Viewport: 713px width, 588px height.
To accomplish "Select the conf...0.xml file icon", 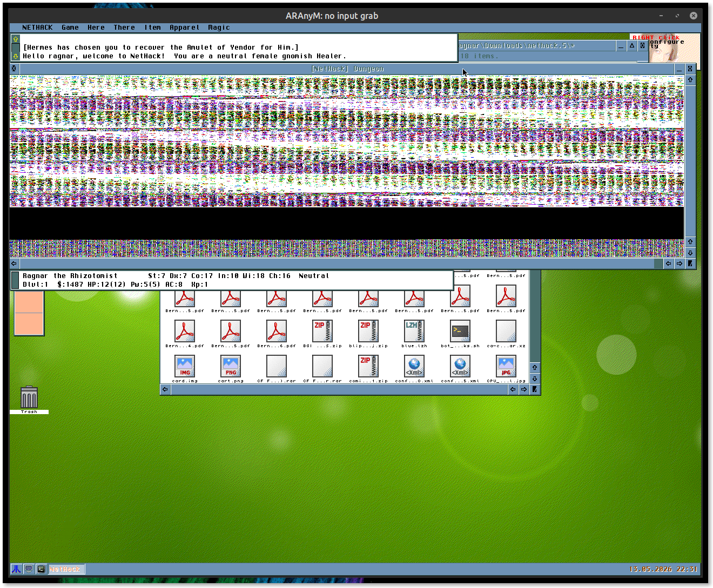I will coord(414,366).
